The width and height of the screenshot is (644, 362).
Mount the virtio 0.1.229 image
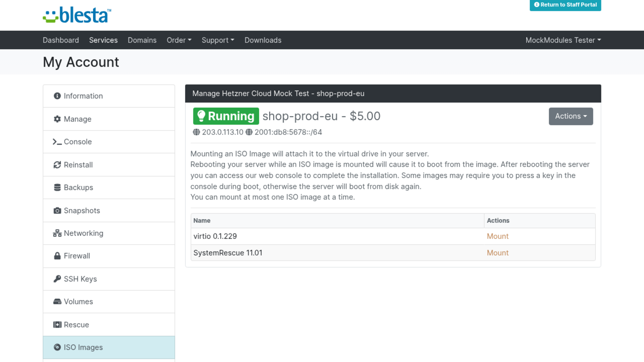pyautogui.click(x=497, y=236)
